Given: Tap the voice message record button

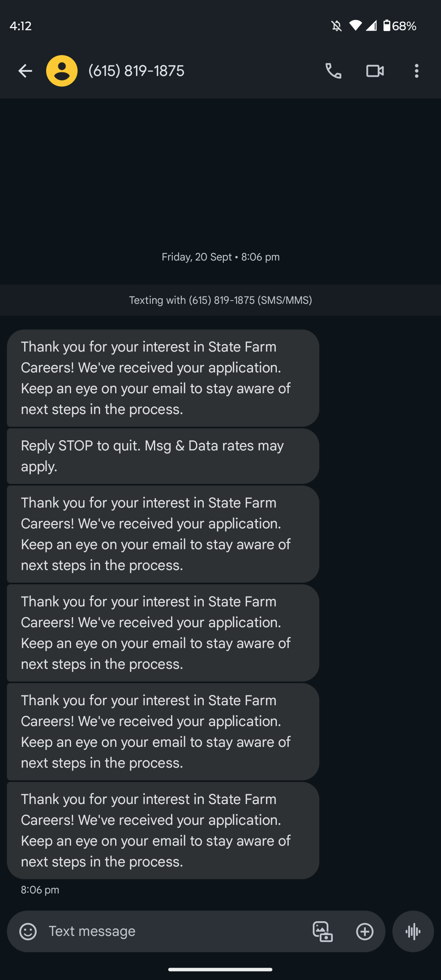Looking at the screenshot, I should [413, 931].
